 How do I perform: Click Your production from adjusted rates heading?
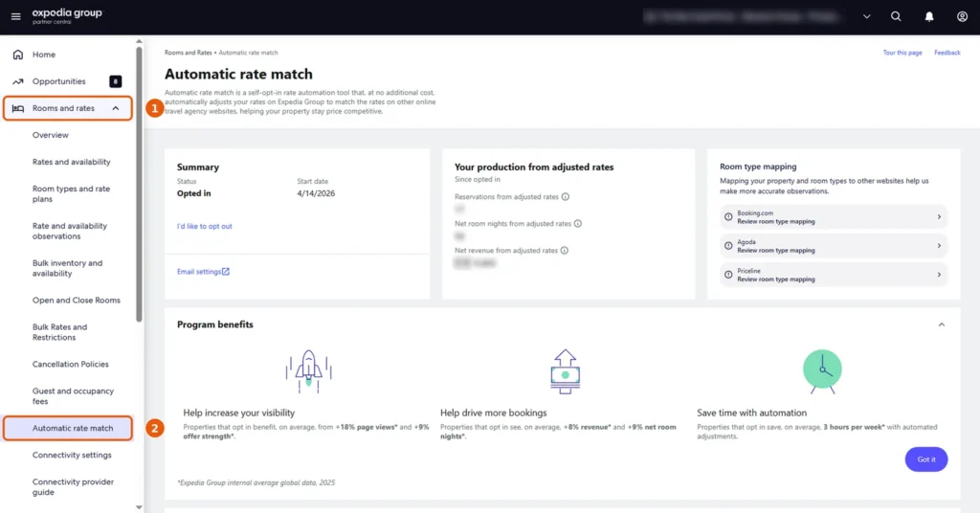point(534,167)
